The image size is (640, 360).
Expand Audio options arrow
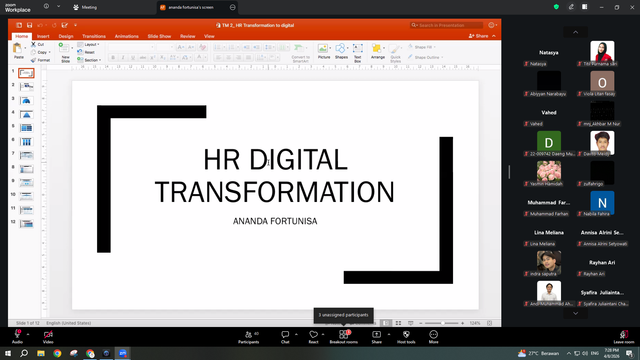click(28, 334)
